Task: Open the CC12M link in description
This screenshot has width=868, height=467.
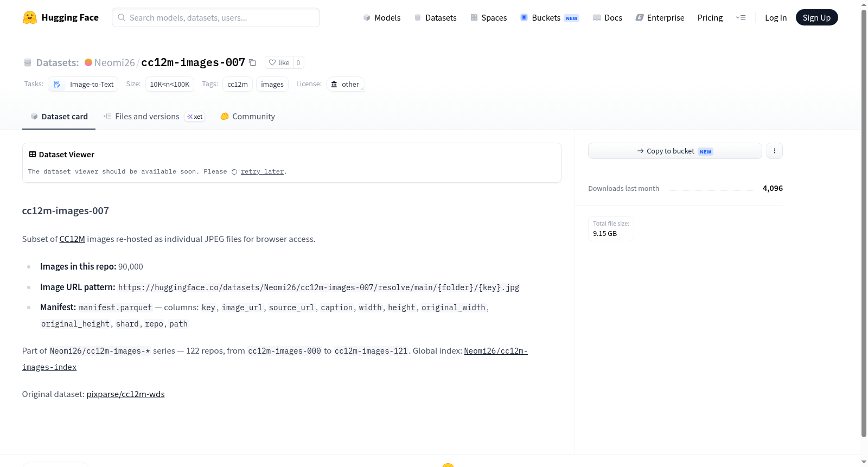Action: coord(72,239)
